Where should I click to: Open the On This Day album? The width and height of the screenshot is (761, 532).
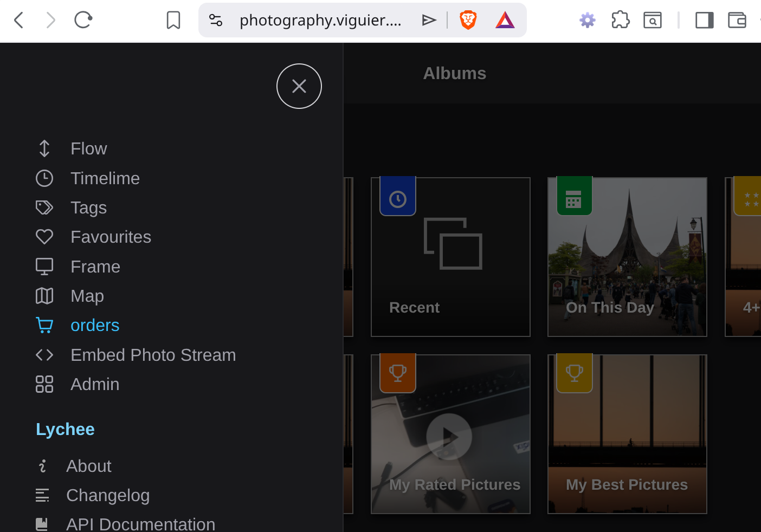627,257
